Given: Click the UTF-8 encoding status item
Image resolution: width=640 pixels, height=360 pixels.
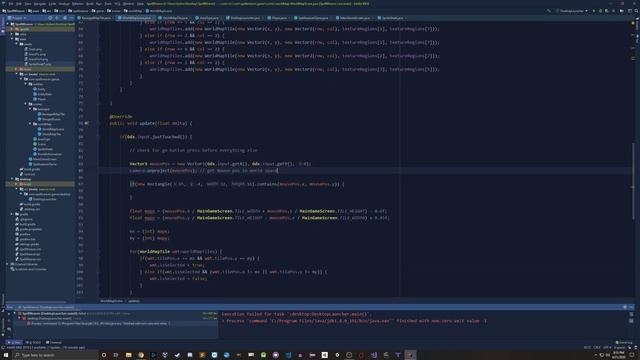Looking at the screenshot, I should point(608,348).
